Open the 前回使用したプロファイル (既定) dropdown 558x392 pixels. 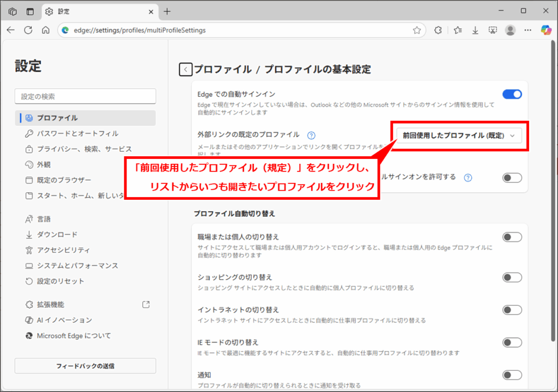tap(459, 136)
